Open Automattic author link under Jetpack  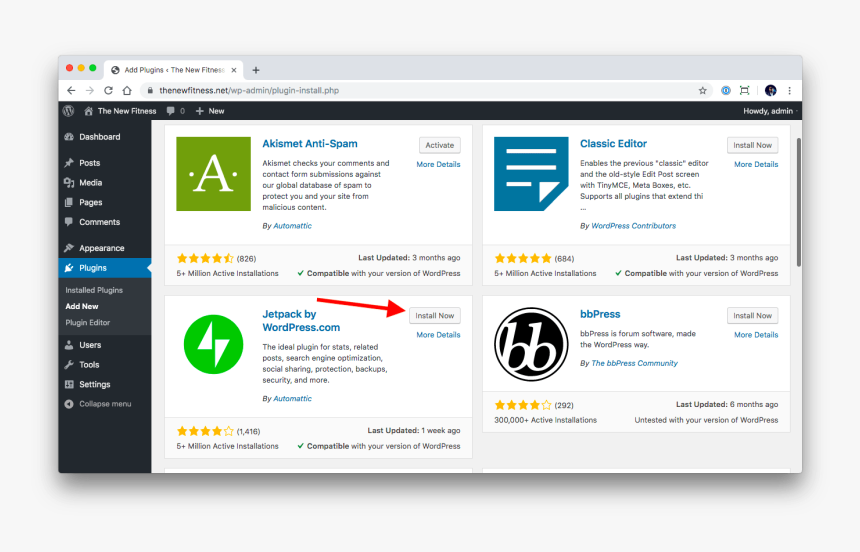tap(292, 399)
